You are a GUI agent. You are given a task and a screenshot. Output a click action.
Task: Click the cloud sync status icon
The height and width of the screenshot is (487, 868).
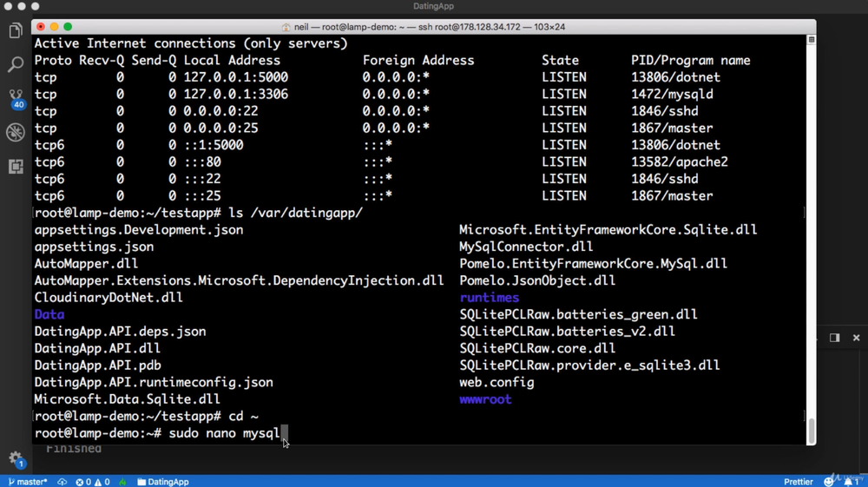coord(62,482)
